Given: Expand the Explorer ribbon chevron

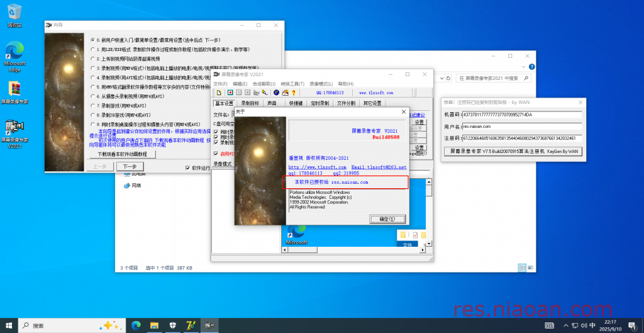Looking at the screenshot, I should [x=524, y=67].
